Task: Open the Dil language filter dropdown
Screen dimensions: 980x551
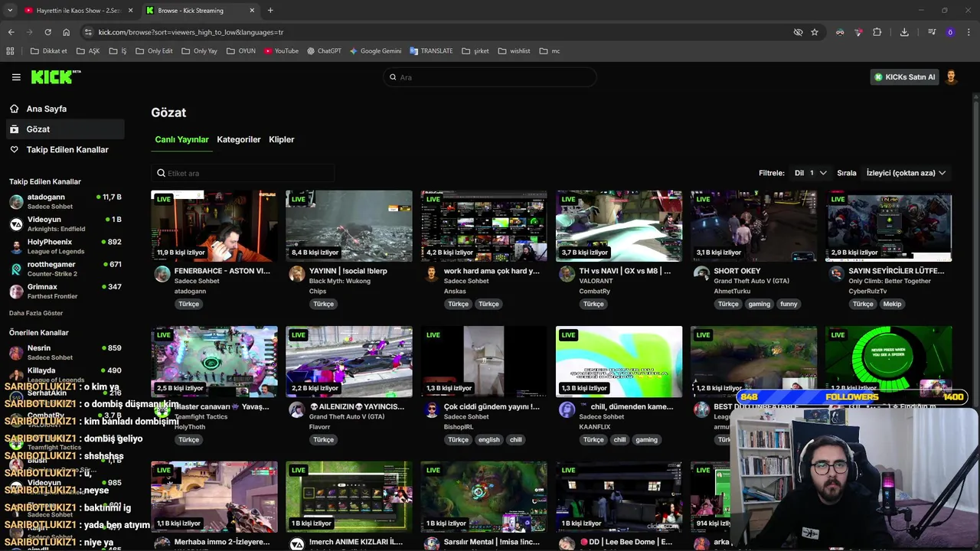Action: coord(810,173)
